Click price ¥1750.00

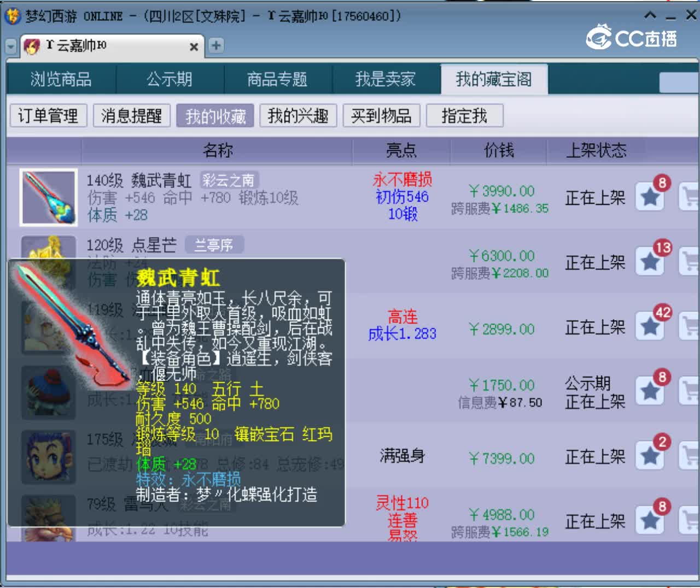(501, 385)
